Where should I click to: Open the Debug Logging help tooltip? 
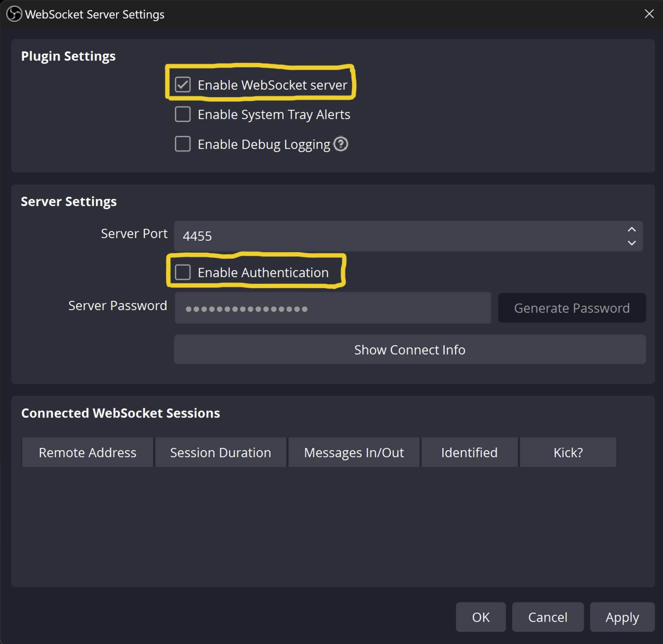coord(341,144)
